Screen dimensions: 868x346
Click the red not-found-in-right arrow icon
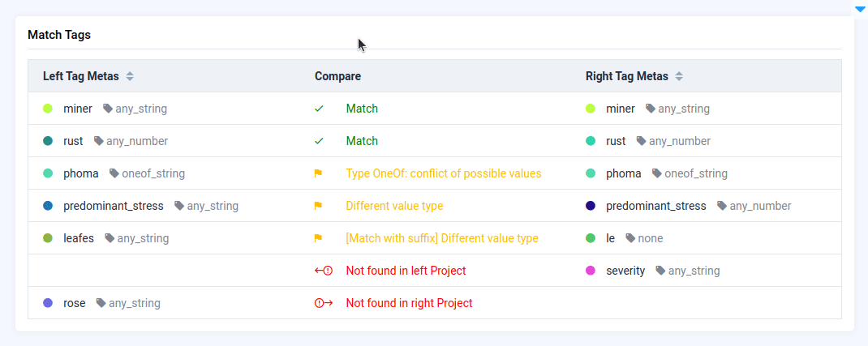[x=324, y=303]
